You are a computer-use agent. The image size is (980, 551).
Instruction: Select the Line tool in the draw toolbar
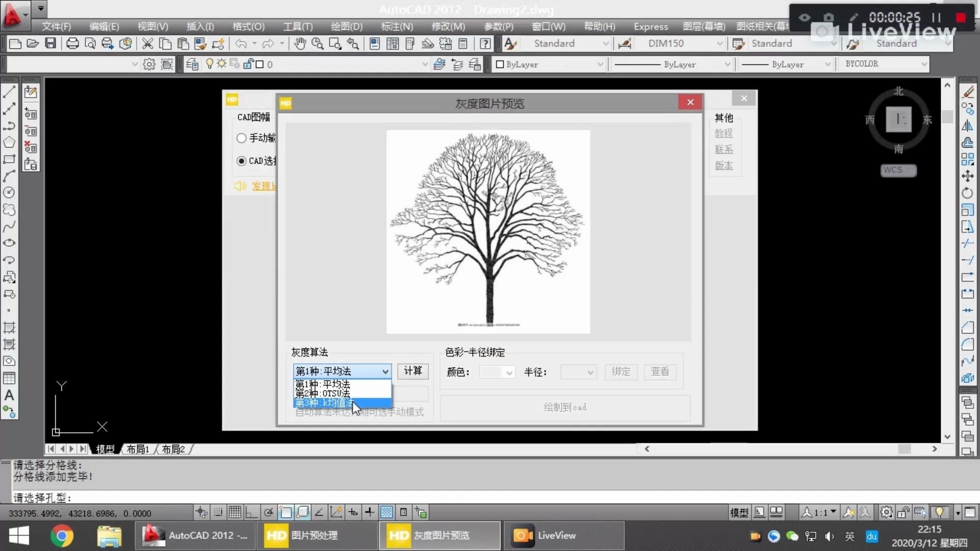(9, 92)
